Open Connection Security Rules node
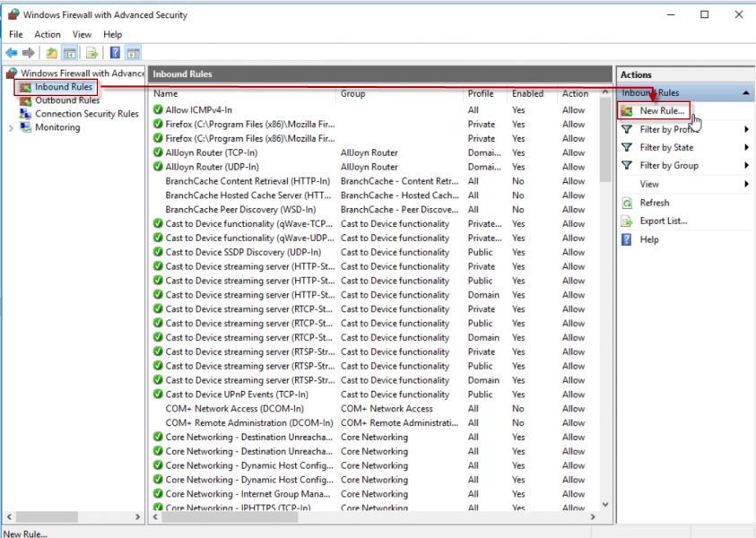This screenshot has height=538, width=756. pos(86,114)
